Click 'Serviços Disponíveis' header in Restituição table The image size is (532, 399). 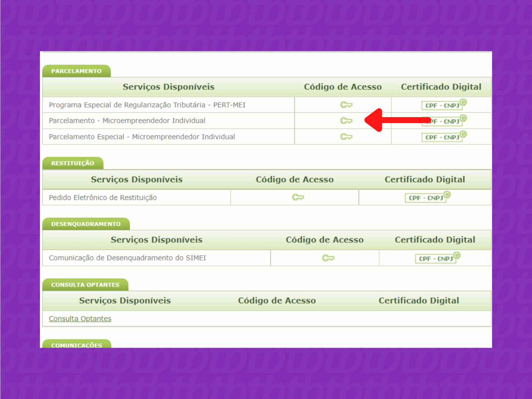click(x=137, y=180)
